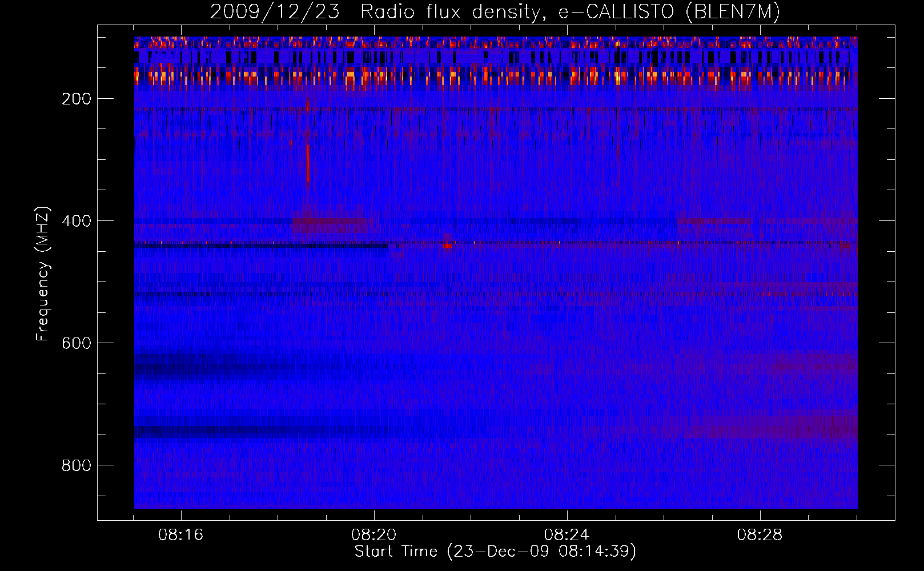Screen dimensions: 924x571
Task: Click the small red spot near 440 MHz
Action: click(x=447, y=246)
